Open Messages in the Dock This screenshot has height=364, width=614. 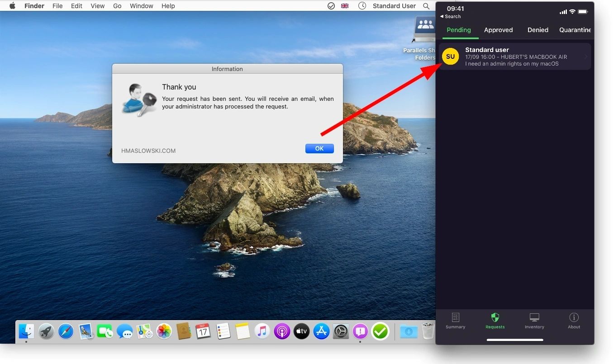[x=124, y=331]
